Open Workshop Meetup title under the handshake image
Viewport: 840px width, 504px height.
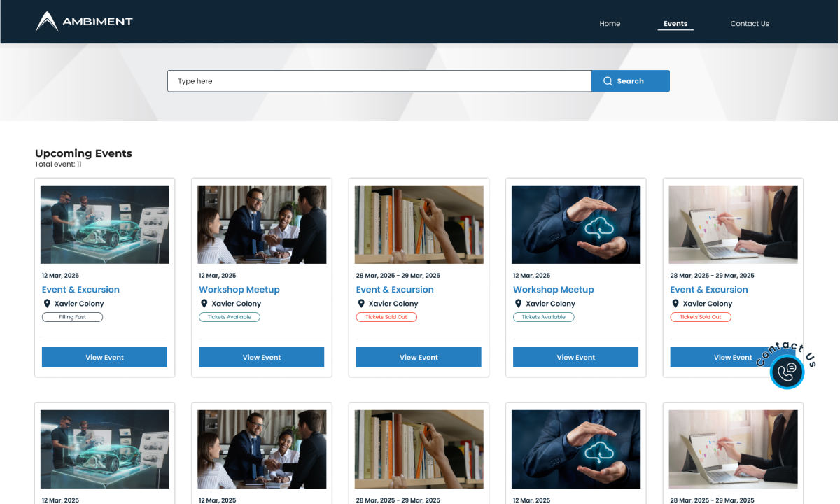coord(239,290)
